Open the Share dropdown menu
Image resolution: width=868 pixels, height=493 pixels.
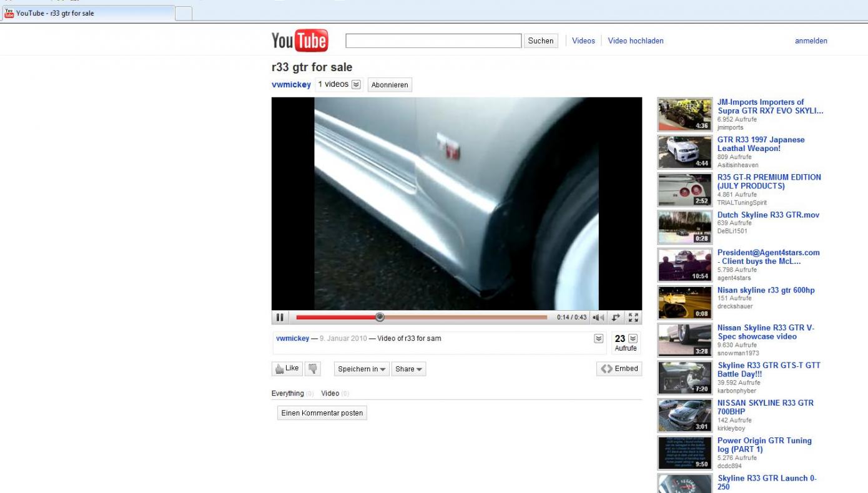(x=408, y=369)
